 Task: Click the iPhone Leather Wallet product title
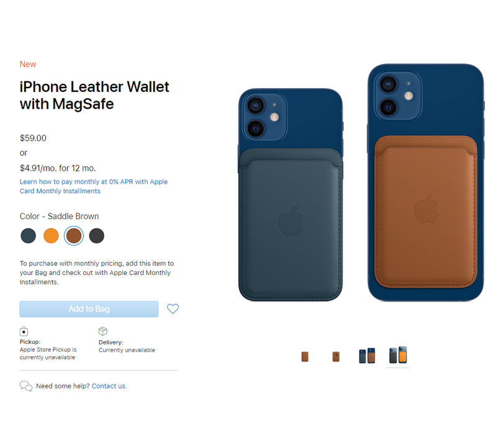[94, 95]
